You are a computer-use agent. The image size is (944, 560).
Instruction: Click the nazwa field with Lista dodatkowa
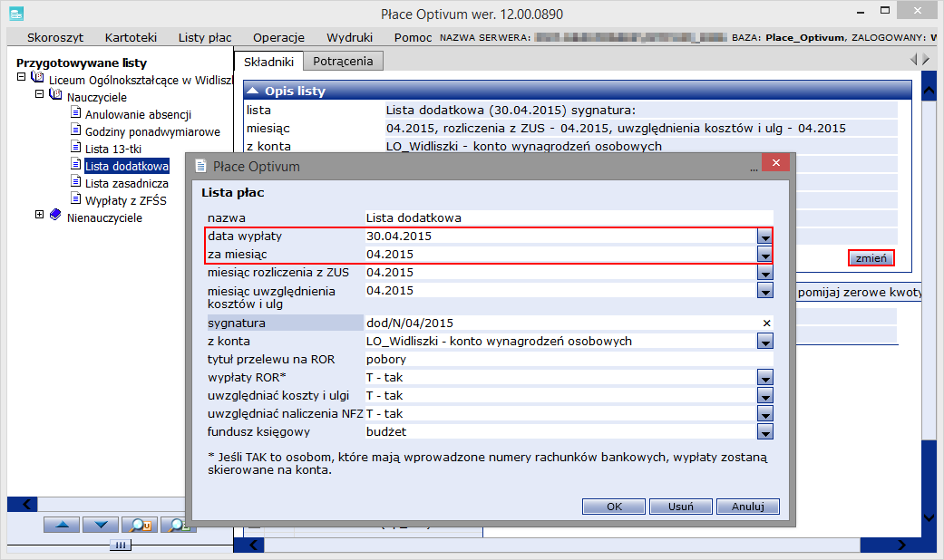point(569,217)
